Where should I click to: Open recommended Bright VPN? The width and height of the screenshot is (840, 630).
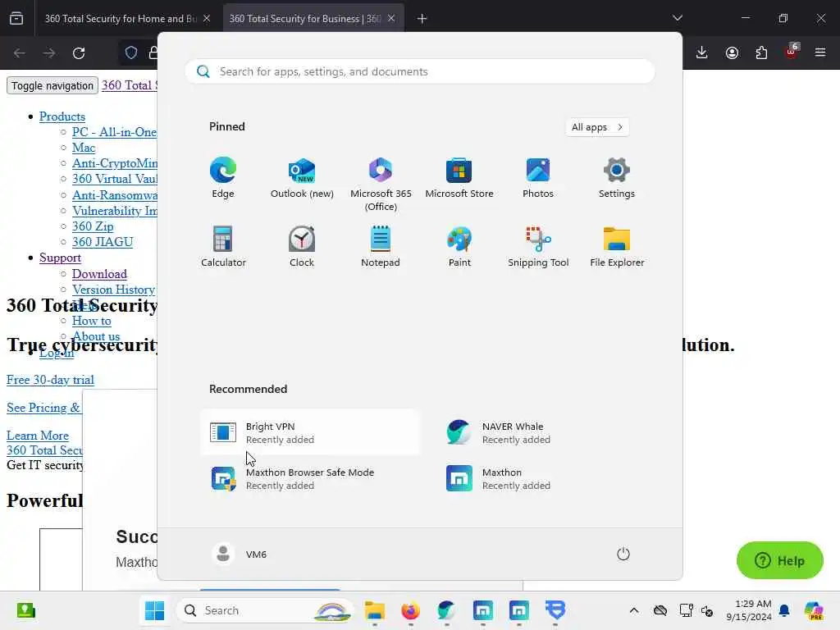point(310,432)
